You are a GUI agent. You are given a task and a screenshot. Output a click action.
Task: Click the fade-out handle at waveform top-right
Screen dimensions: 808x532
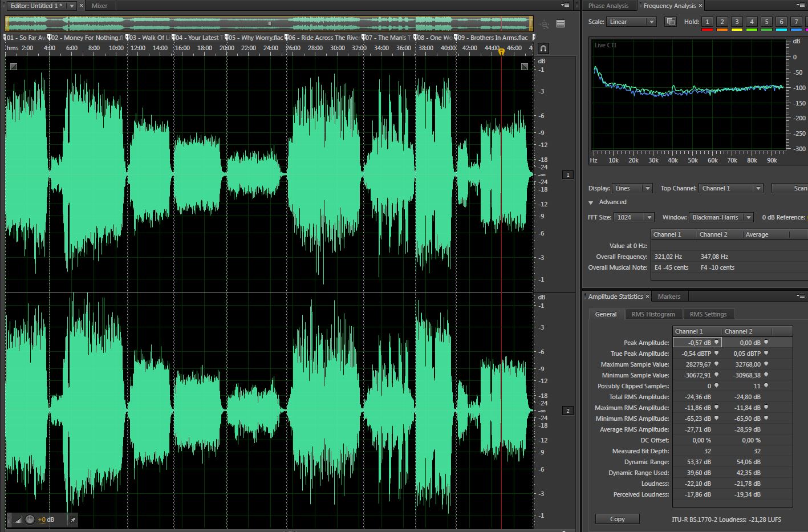coord(525,67)
